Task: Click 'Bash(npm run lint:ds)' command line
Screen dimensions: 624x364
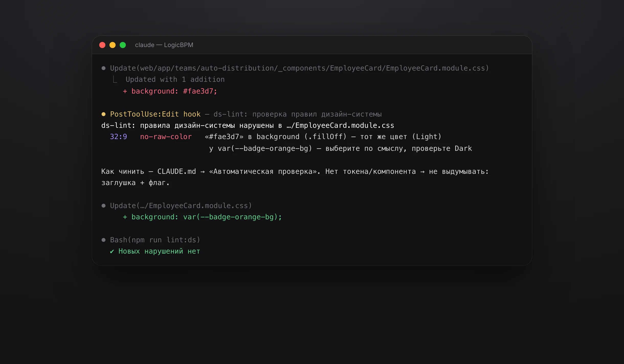Action: pyautogui.click(x=155, y=240)
